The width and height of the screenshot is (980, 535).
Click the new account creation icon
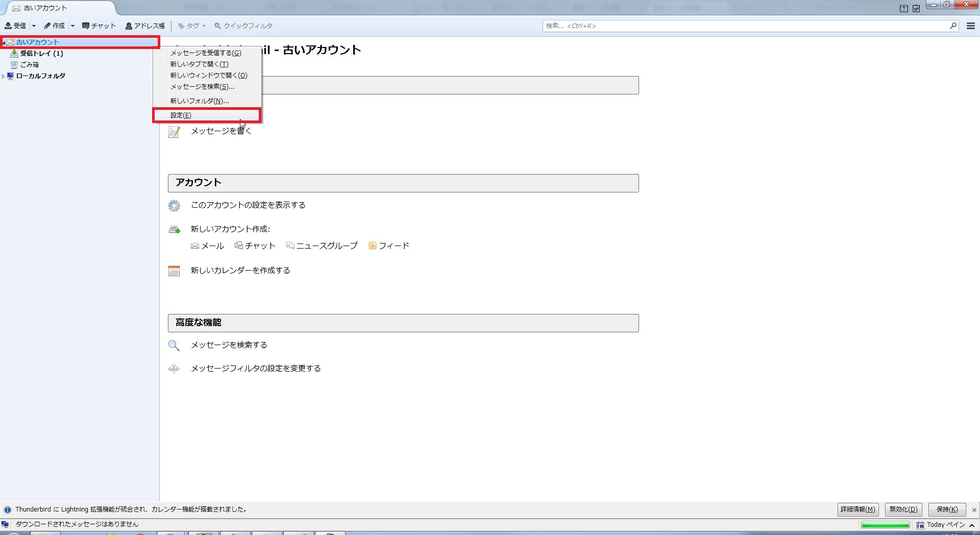coord(174,230)
